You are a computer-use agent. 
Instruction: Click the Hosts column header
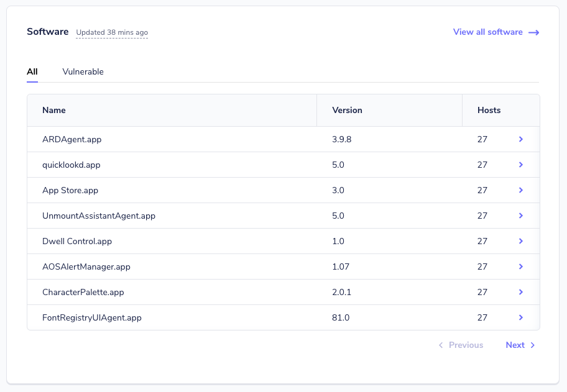point(489,110)
